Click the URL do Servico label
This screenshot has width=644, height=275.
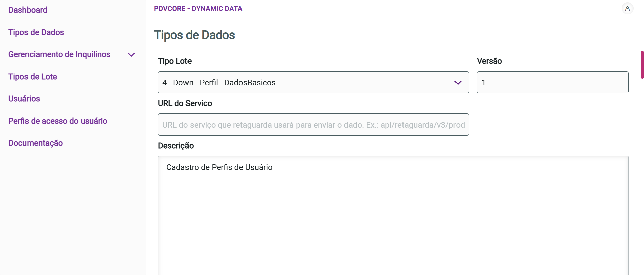pos(185,103)
